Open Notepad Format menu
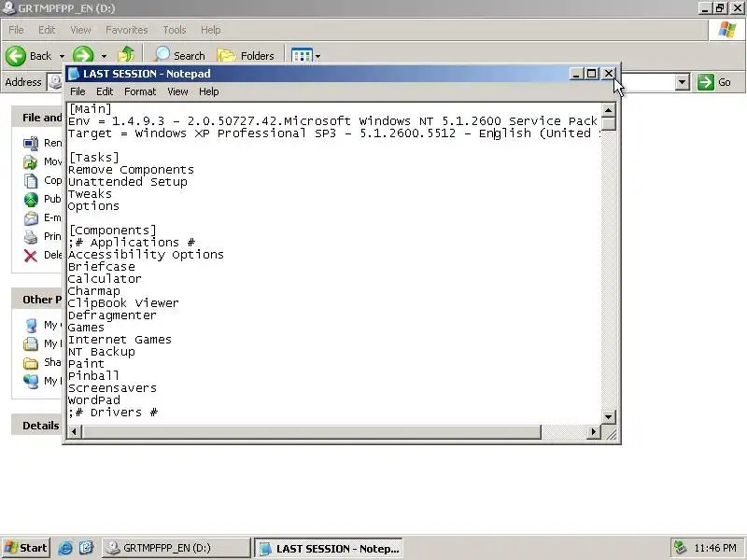Image resolution: width=747 pixels, height=560 pixels. click(x=140, y=91)
